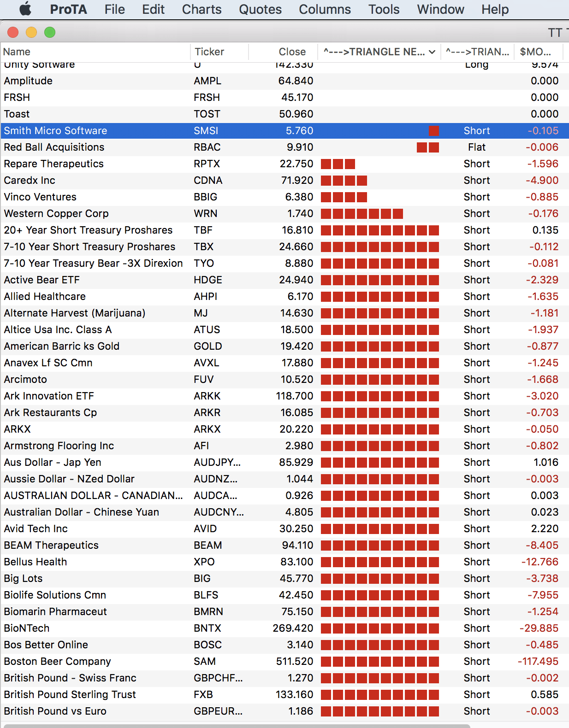569x728 pixels.
Task: Select 7-10 Year Treasury Bear -3X Direxion
Action: 284,264
